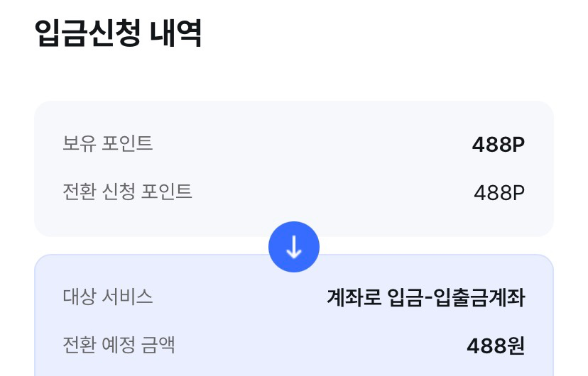Click the blank area right of the heading

point(391,33)
